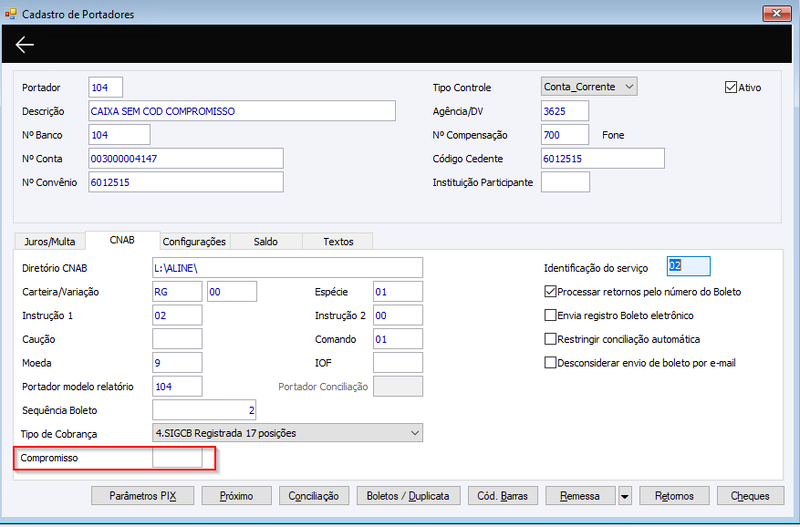
Task: Disable Processar retornos pelo número do Boleto
Action: (550, 292)
